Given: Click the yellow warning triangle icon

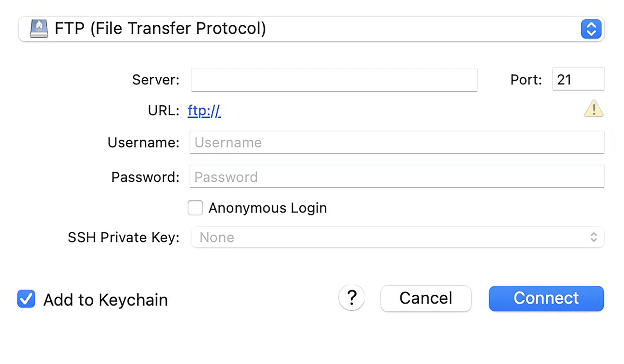Looking at the screenshot, I should [593, 109].
